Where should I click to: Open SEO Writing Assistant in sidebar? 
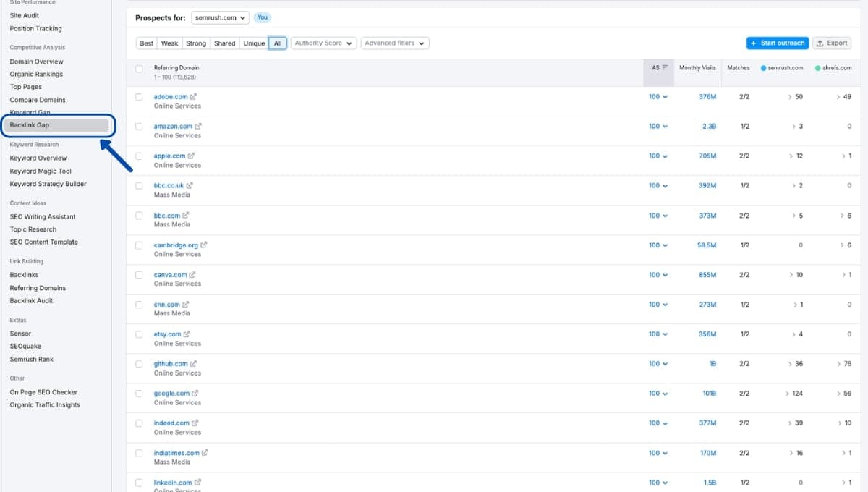tap(43, 216)
